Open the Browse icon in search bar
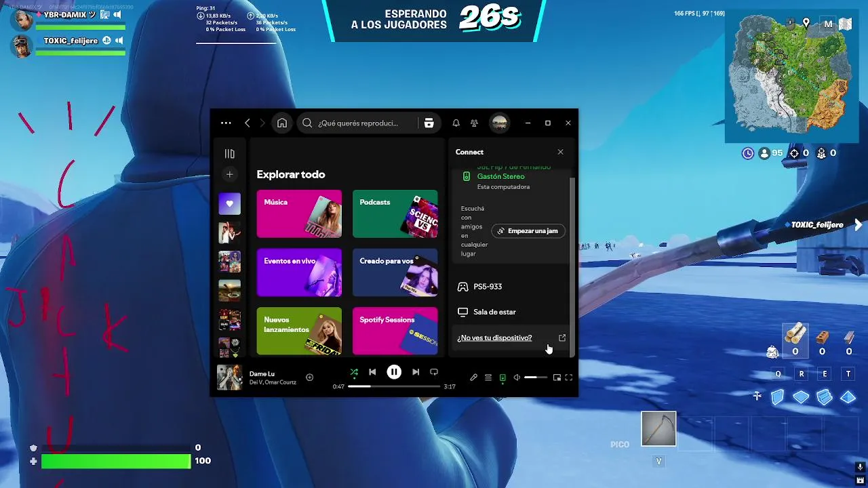This screenshot has height=488, width=868. coord(429,123)
